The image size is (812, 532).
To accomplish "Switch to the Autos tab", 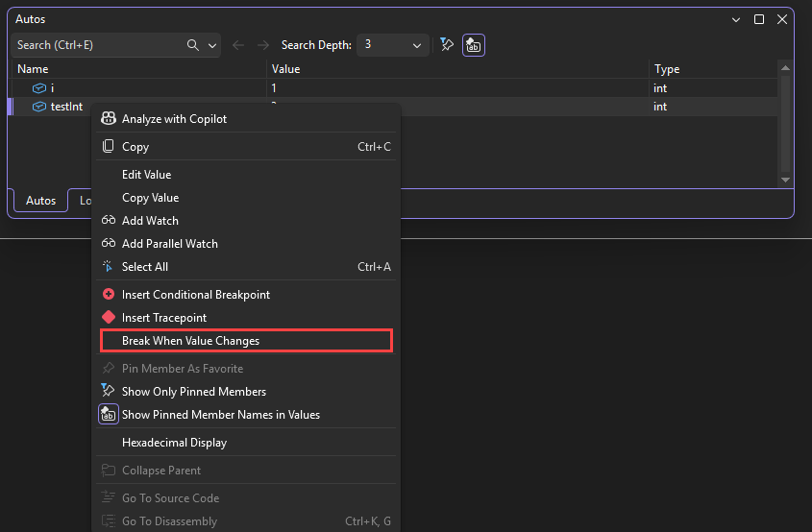I will click(x=40, y=201).
